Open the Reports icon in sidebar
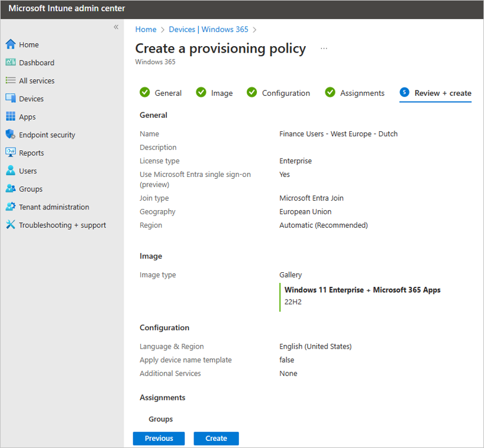Viewport: 484px width, 448px height. (11, 153)
